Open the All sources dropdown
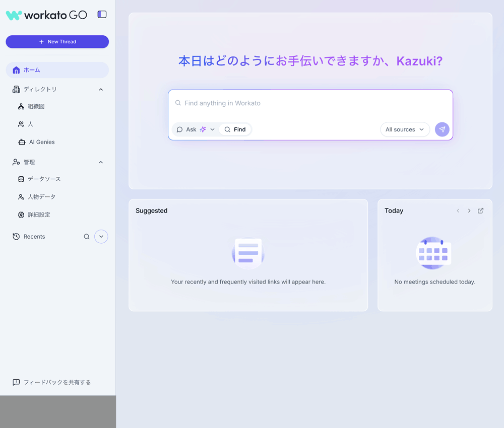 click(x=405, y=129)
